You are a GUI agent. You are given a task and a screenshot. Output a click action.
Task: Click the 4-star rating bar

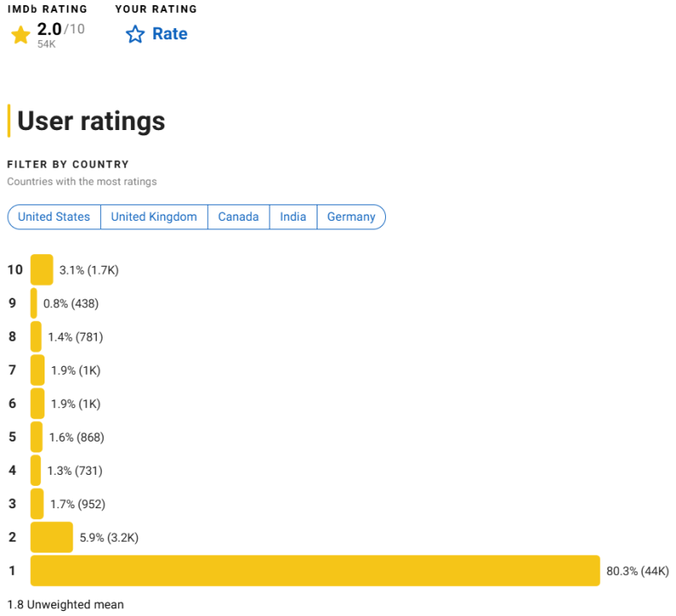coord(35,470)
